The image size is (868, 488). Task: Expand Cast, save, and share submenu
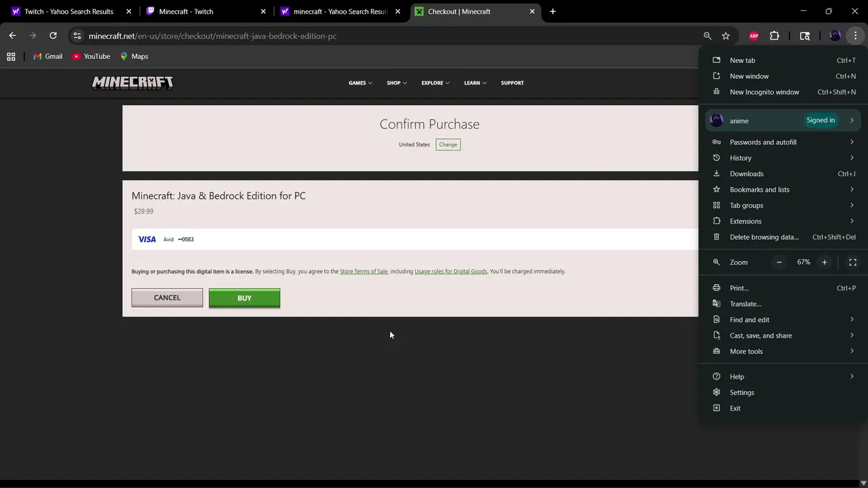coord(783,335)
